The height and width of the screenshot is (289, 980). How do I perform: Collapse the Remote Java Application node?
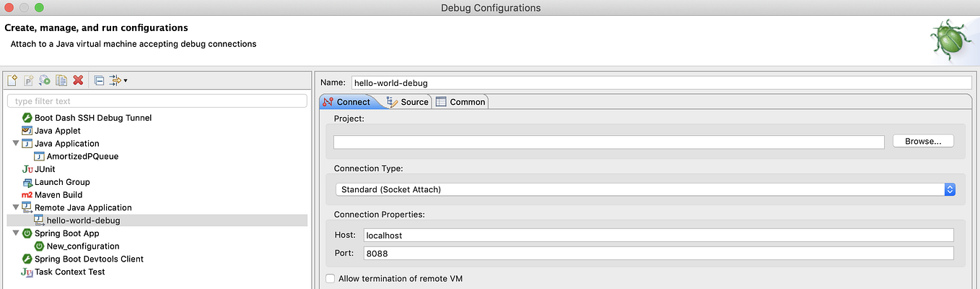click(16, 208)
